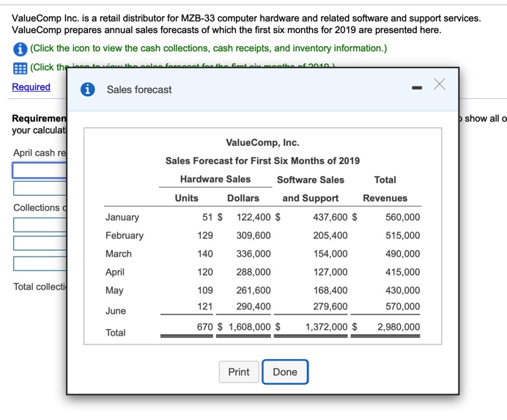Click the January total revenue 560,000
Screen dimensions: 507x420
[402, 217]
